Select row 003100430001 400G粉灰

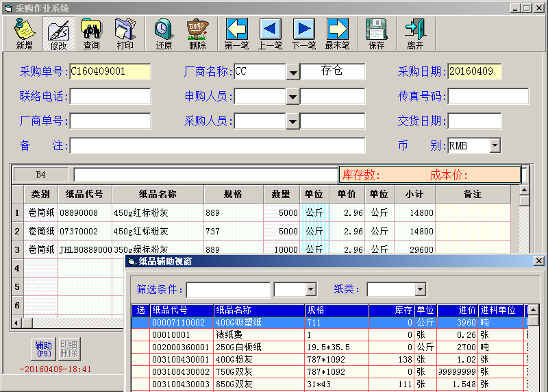pos(329,359)
